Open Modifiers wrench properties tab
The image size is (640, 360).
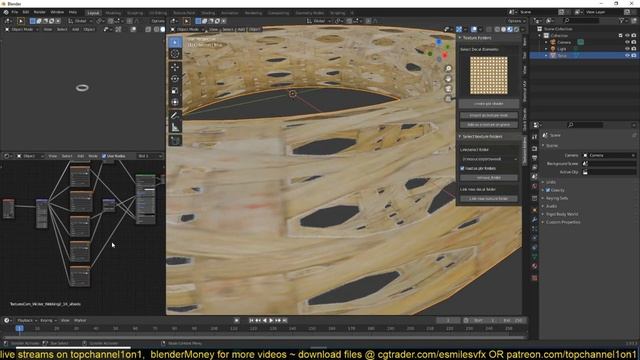[x=535, y=220]
